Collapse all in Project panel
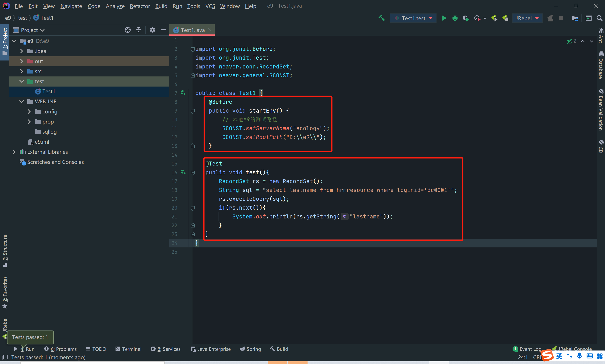Image resolution: width=605 pixels, height=364 pixels. (x=139, y=30)
